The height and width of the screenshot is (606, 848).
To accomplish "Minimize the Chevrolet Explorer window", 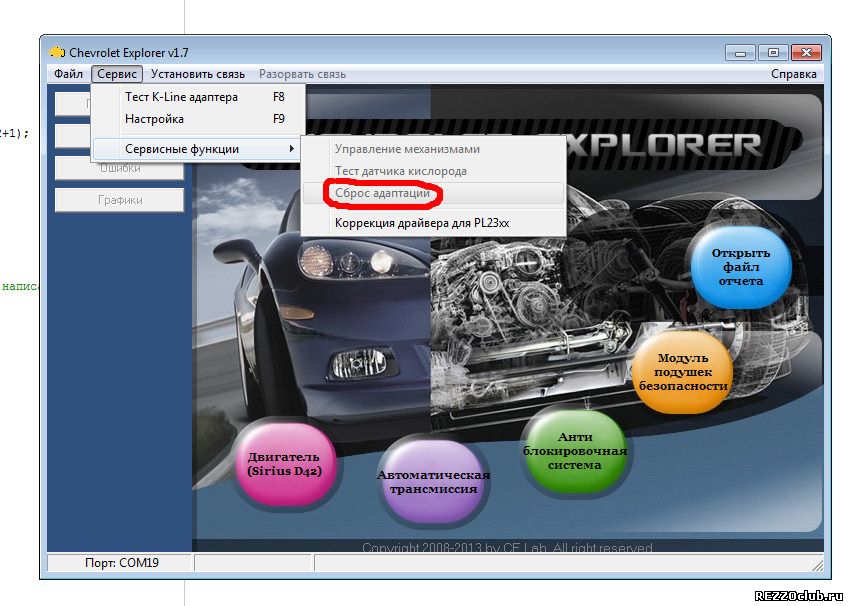I will [740, 52].
